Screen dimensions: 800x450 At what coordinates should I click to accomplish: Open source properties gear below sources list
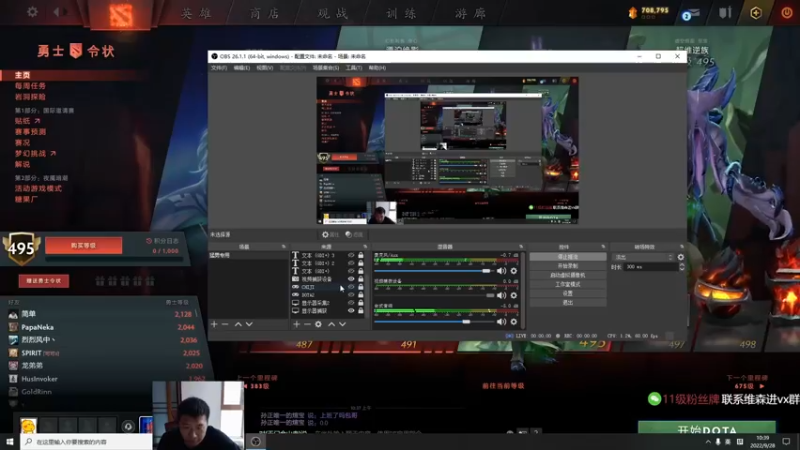point(318,324)
